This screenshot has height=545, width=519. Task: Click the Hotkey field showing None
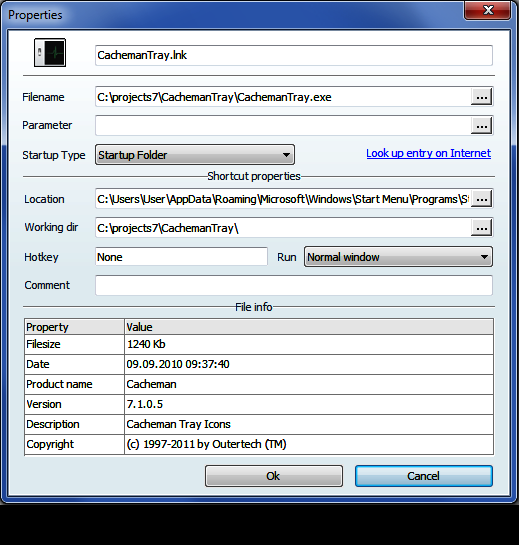[181, 257]
